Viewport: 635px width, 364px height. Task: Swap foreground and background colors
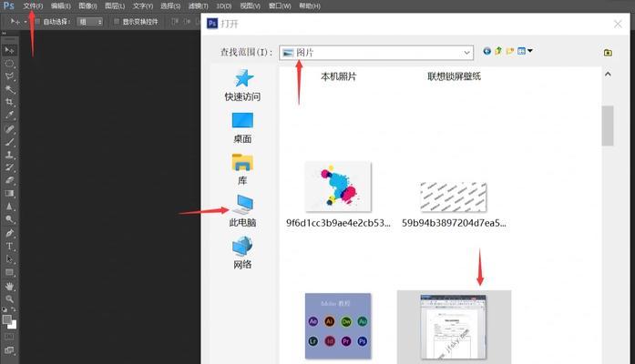[x=14, y=309]
